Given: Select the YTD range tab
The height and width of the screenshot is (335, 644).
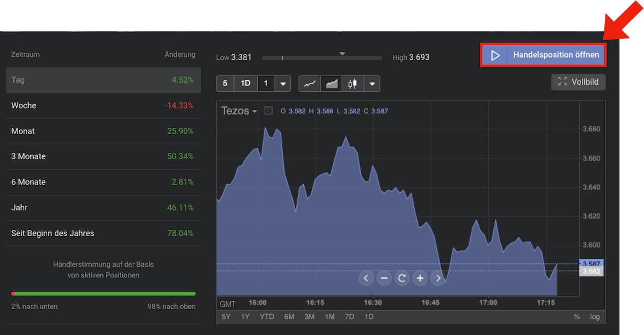Looking at the screenshot, I should click(267, 317).
